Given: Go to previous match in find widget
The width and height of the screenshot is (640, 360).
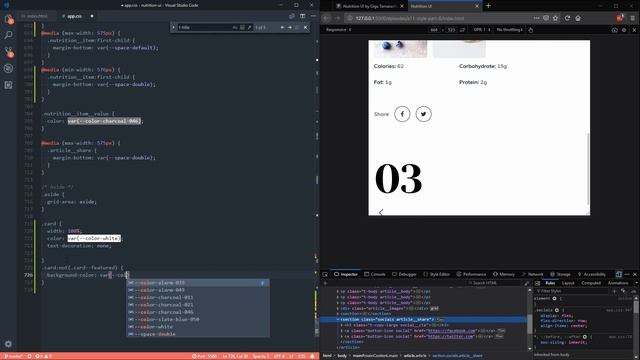Looking at the screenshot, I should tap(282, 27).
